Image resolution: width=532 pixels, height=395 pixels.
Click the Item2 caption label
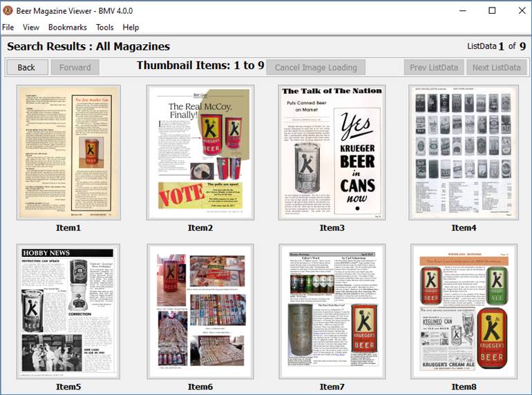coord(200,228)
